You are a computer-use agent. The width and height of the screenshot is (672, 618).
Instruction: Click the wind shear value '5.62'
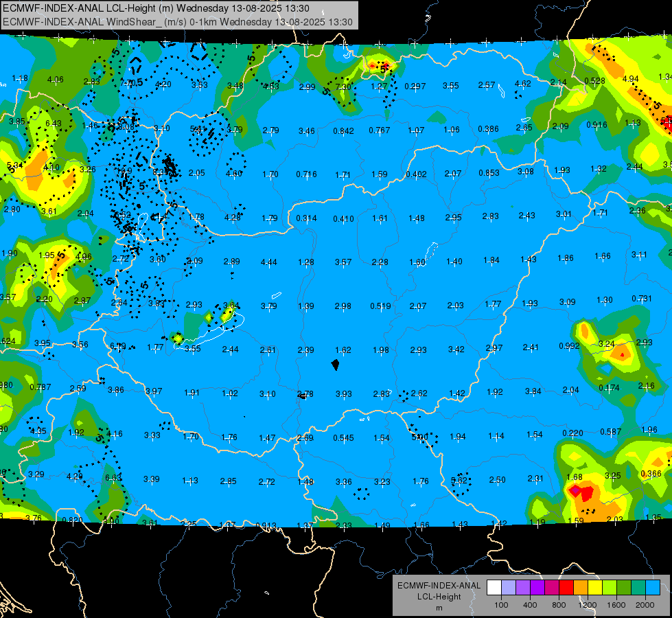coord(459,481)
